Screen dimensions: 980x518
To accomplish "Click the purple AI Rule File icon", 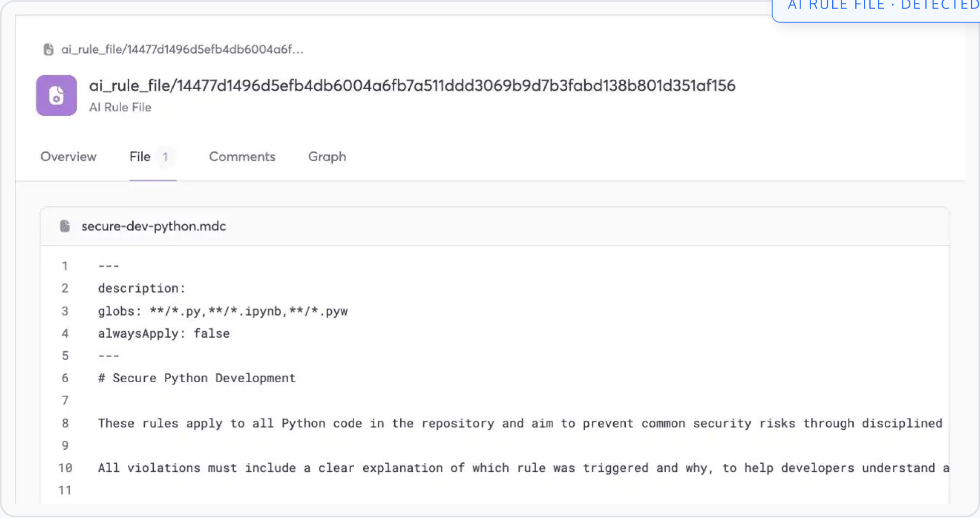I will (56, 95).
